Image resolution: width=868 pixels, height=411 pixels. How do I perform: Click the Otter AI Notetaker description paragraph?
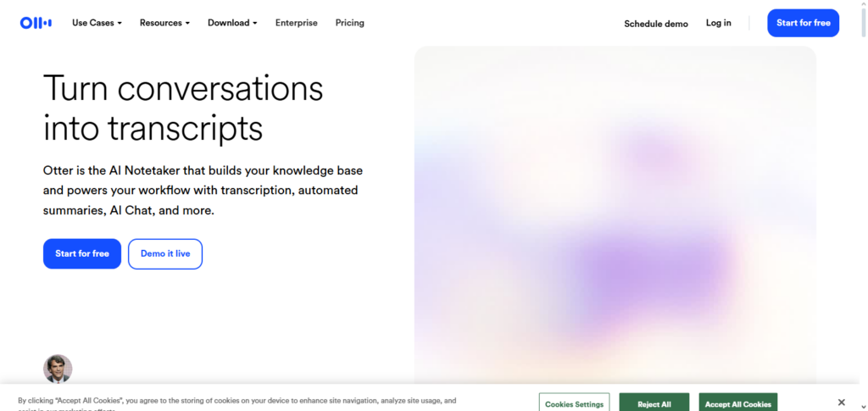click(x=202, y=189)
